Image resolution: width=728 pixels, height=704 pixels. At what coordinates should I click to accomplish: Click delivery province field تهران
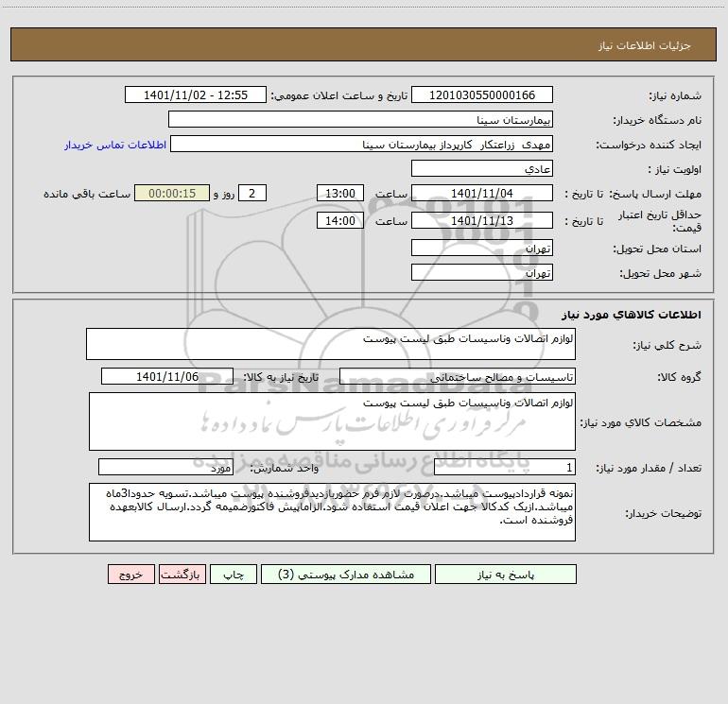point(482,248)
